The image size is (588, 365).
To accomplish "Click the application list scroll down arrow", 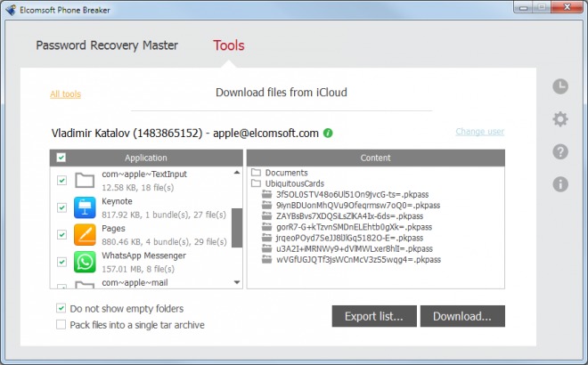I will pos(237,282).
